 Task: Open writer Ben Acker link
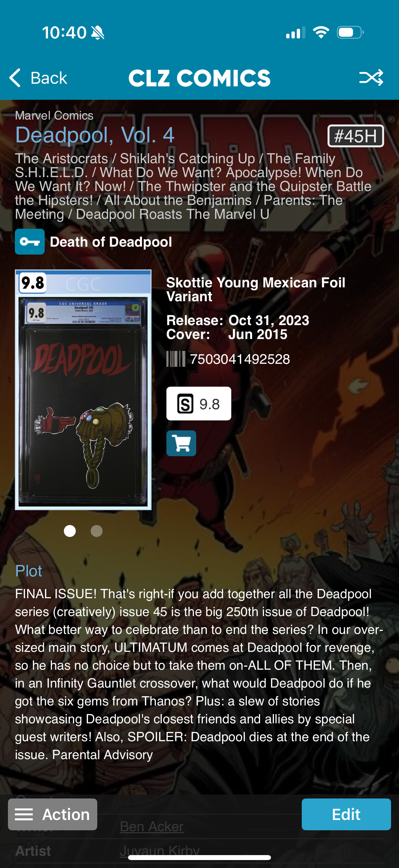coord(152,826)
